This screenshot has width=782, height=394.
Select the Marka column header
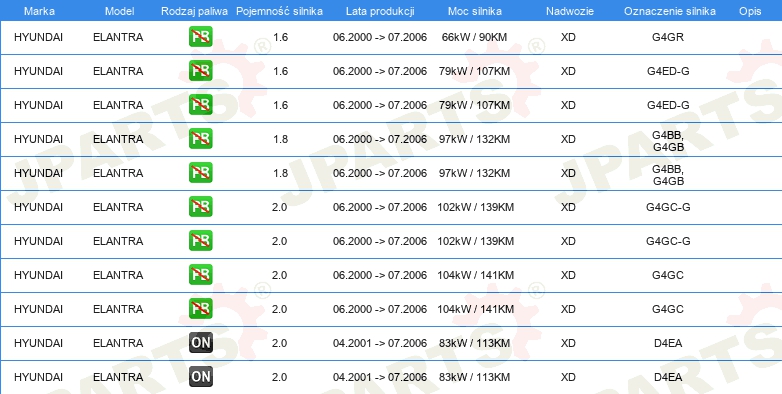tap(39, 11)
